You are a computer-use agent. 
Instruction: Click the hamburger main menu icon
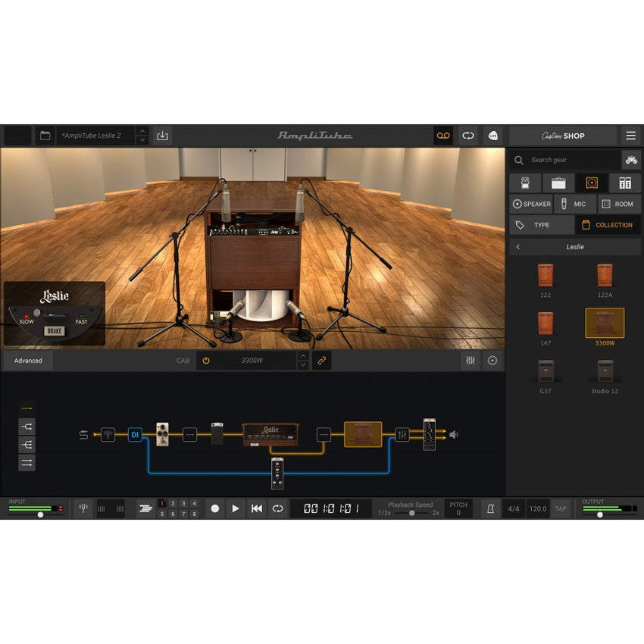click(x=630, y=136)
